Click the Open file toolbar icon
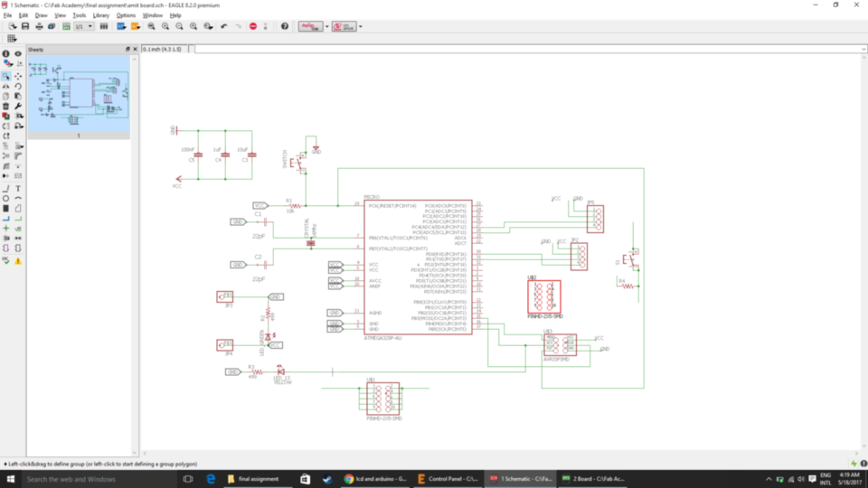The width and height of the screenshot is (868, 488). coord(13,26)
